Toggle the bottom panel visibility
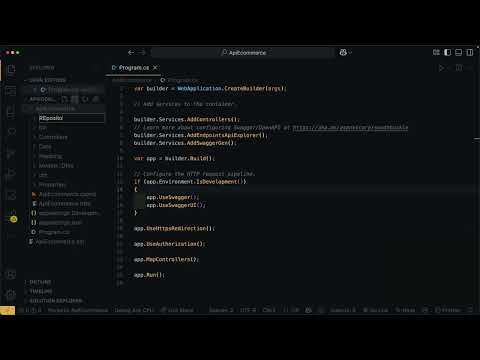 [x=458, y=52]
